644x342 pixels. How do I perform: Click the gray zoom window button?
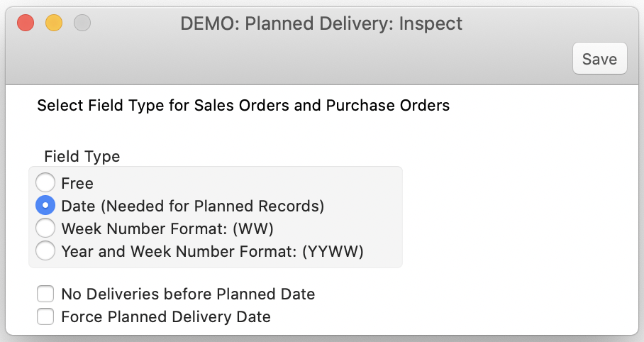[x=82, y=23]
